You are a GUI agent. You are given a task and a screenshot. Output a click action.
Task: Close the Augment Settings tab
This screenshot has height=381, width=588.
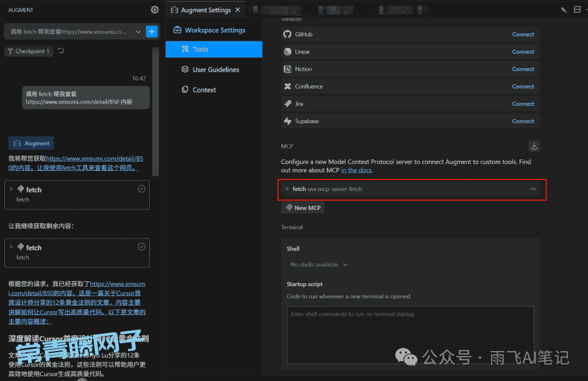coord(238,10)
